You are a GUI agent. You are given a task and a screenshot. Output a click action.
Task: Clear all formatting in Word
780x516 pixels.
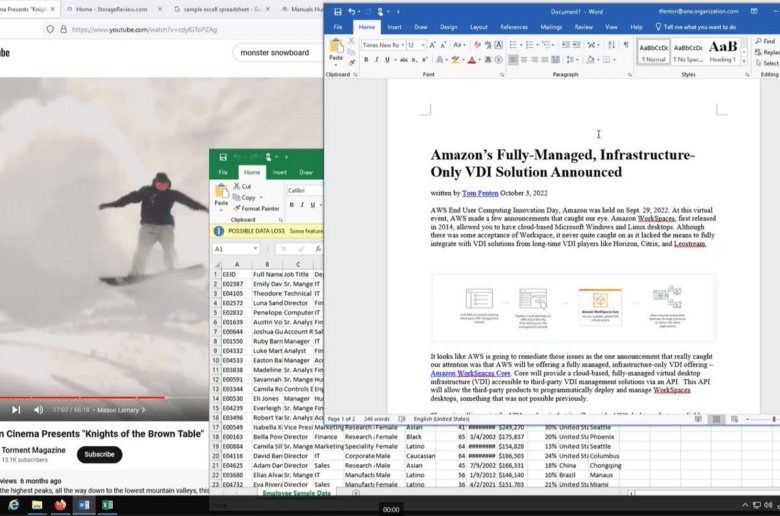coord(477,45)
